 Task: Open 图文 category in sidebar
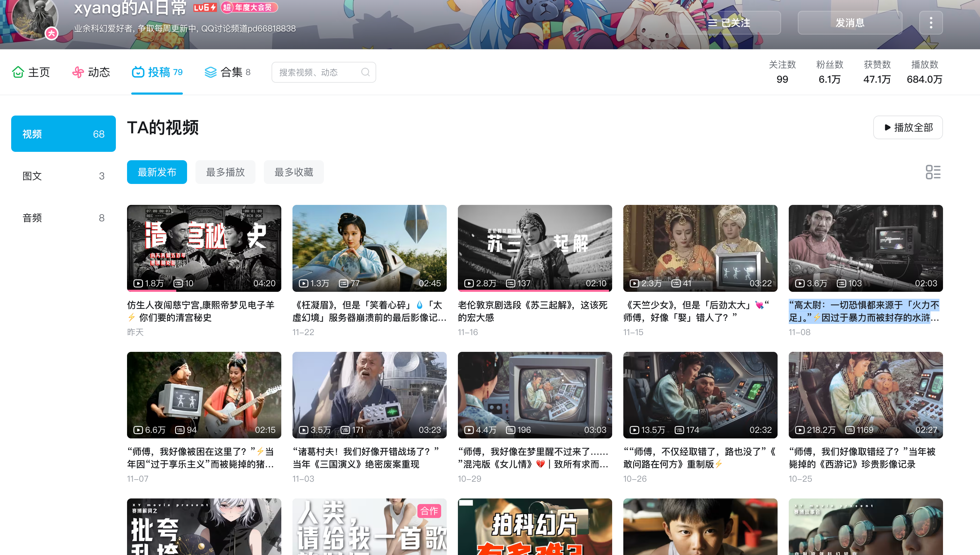pos(63,176)
